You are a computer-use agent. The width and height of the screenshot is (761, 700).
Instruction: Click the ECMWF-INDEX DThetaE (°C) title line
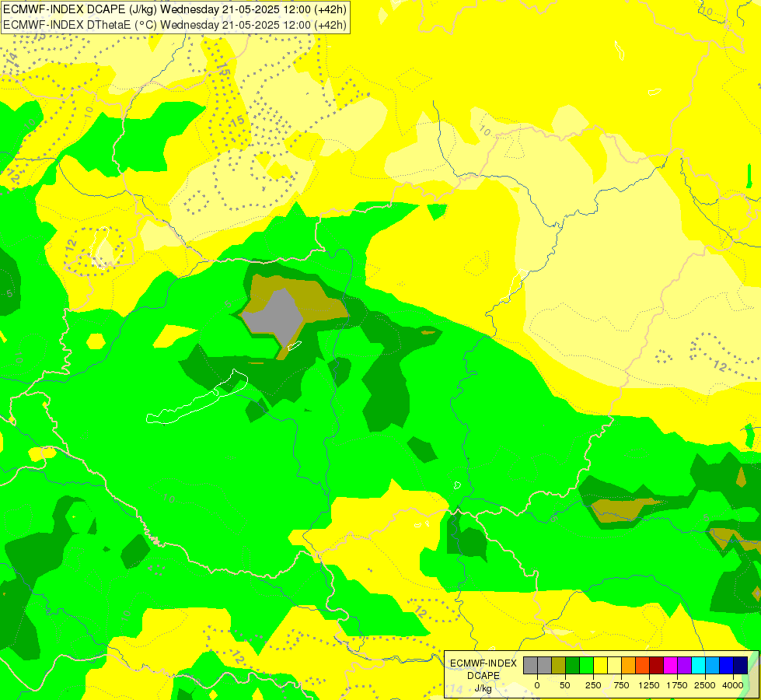pos(175,25)
